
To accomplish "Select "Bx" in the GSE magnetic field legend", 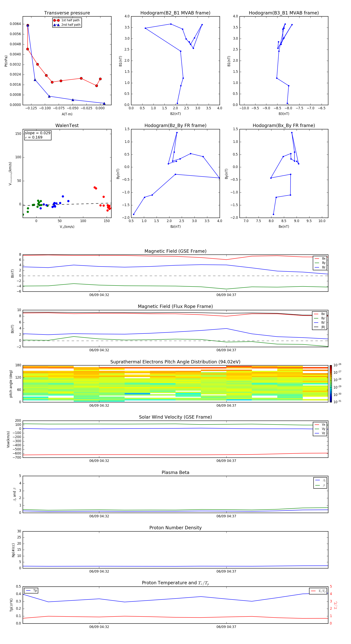I will click(x=320, y=259).
